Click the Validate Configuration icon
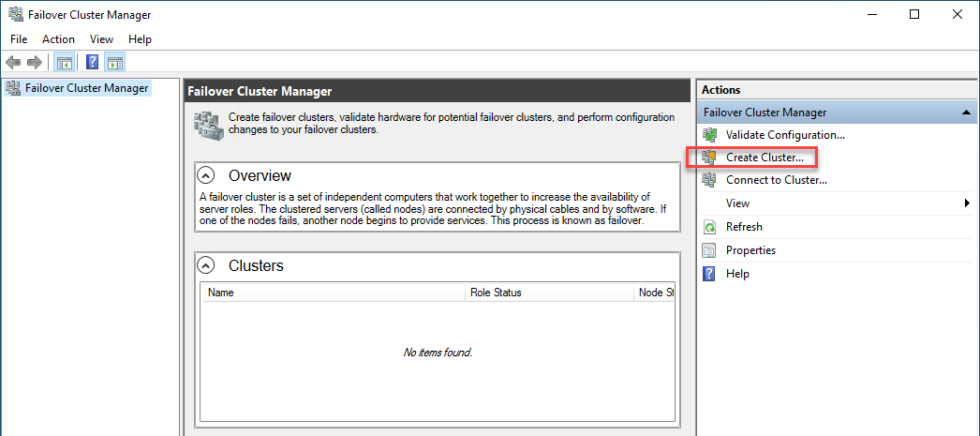This screenshot has height=436, width=980. 709,134
